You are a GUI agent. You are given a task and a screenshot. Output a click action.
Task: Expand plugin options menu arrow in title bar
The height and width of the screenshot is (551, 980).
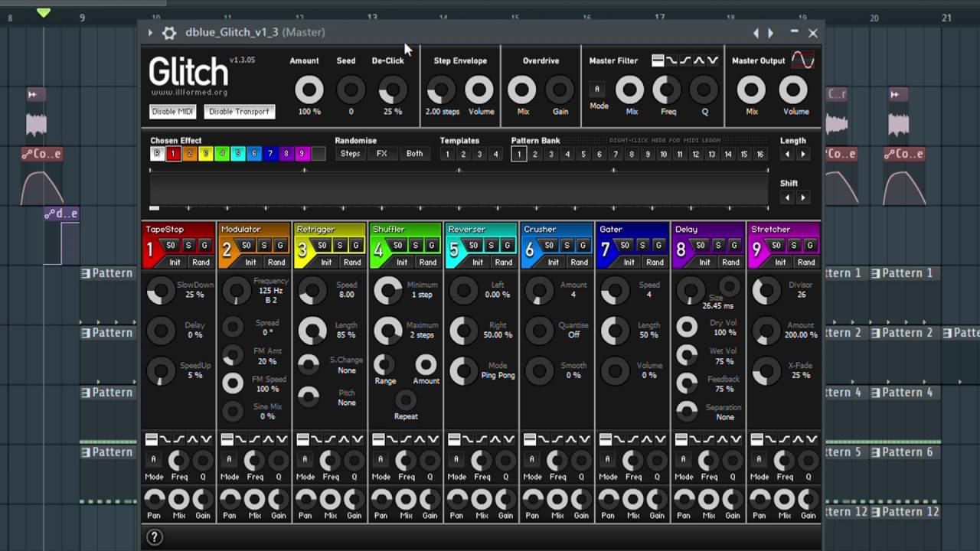150,33
